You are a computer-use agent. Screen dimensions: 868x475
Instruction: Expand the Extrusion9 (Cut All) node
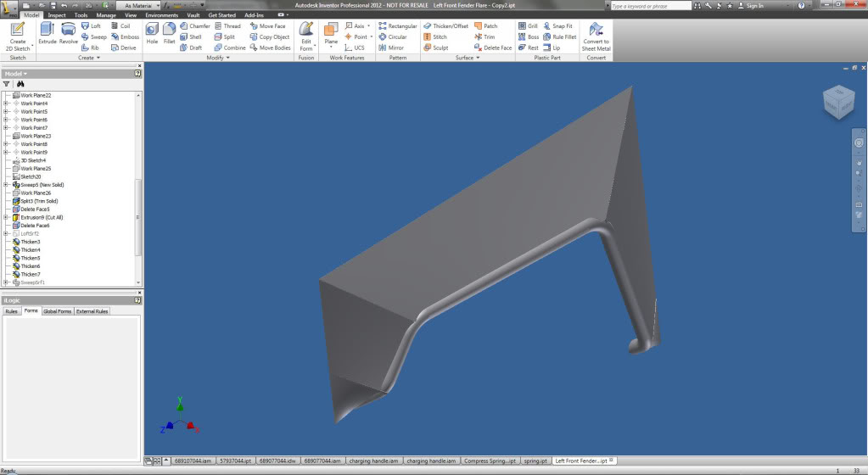click(x=6, y=218)
